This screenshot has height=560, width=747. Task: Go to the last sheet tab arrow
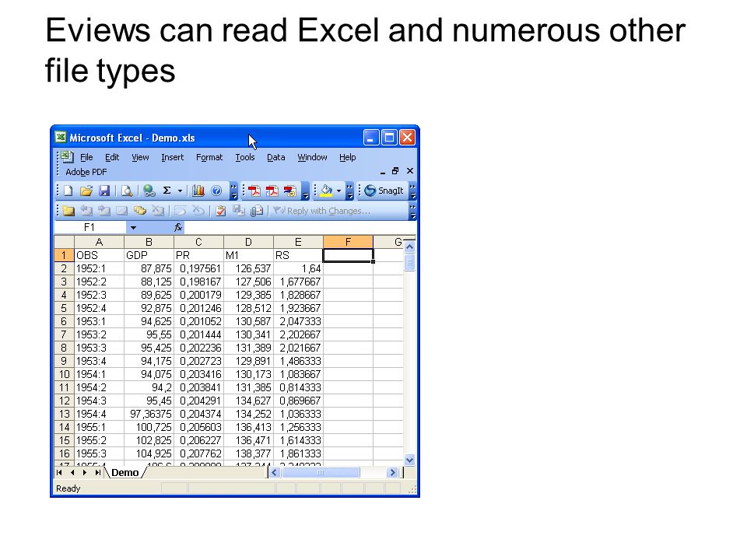[98, 472]
